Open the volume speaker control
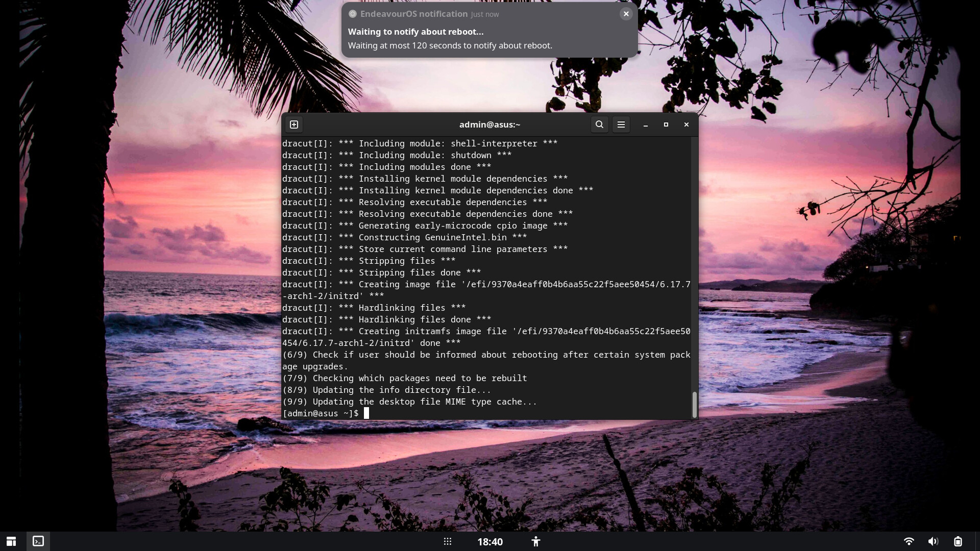The width and height of the screenshot is (980, 551). pyautogui.click(x=933, y=542)
